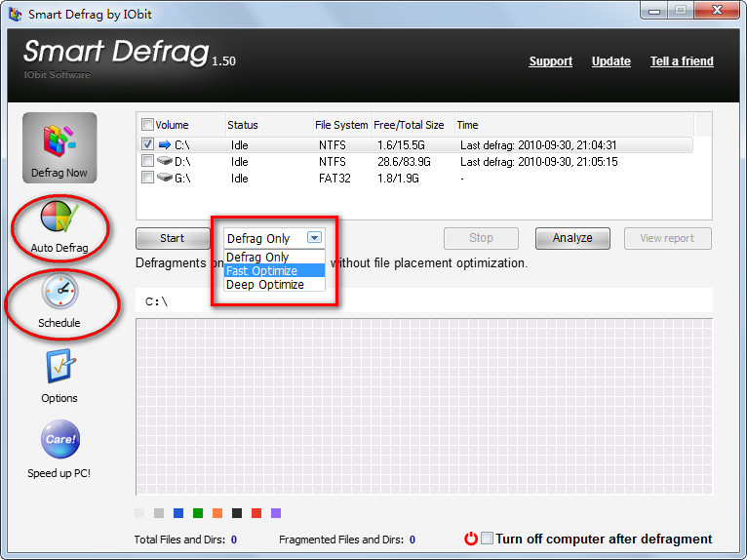Click the blue legend swatch

pos(178,513)
